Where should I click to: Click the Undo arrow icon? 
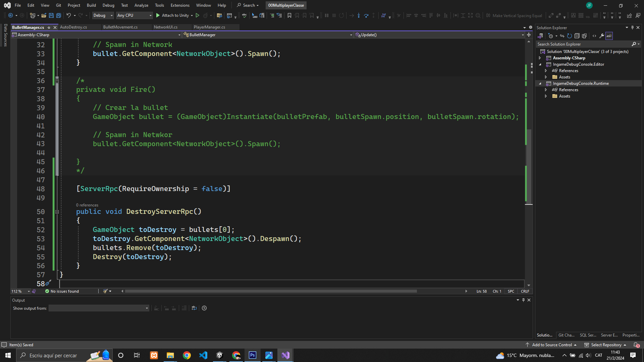(68, 15)
